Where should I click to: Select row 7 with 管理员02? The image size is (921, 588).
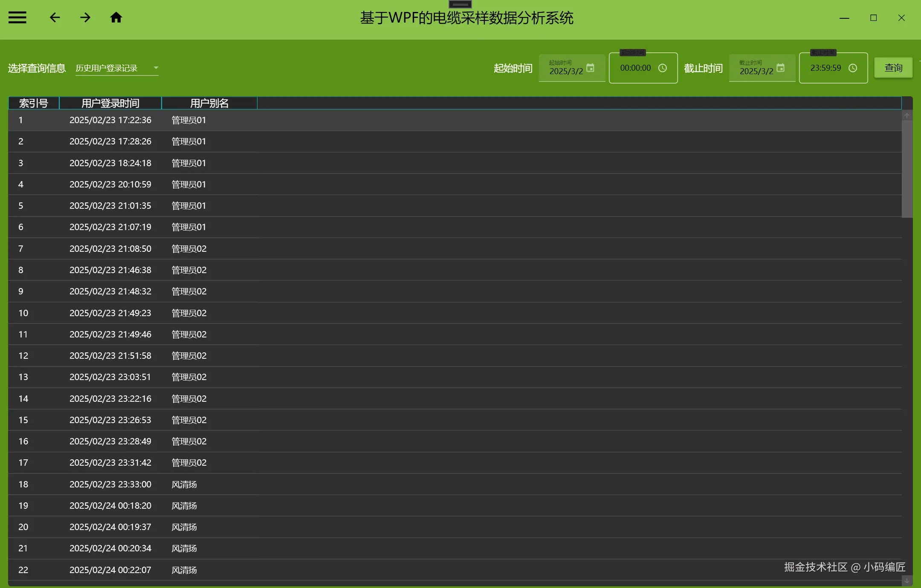pos(189,249)
